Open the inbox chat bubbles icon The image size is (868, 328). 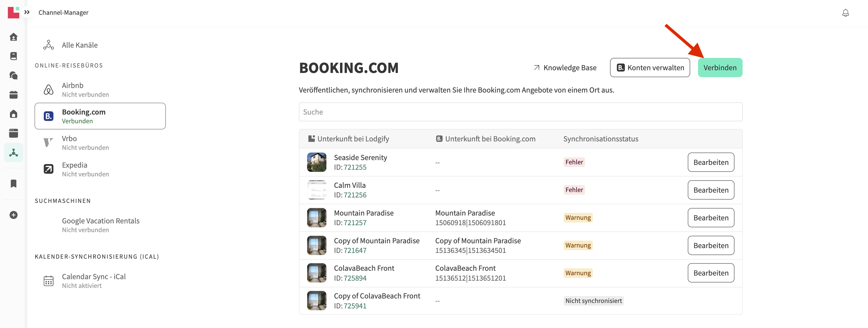coord(14,75)
